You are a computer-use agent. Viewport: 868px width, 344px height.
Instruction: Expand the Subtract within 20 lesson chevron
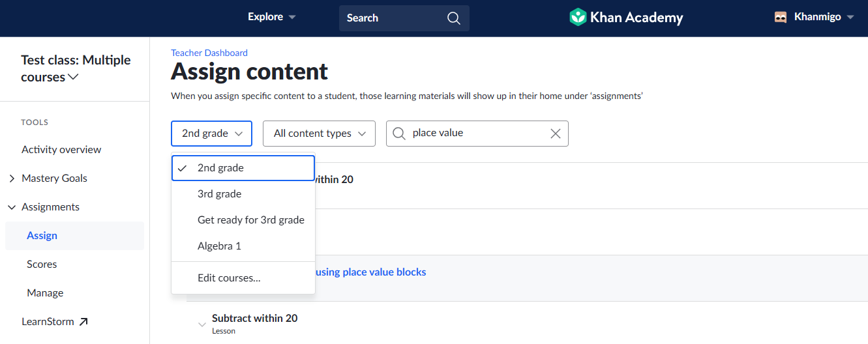(x=202, y=324)
